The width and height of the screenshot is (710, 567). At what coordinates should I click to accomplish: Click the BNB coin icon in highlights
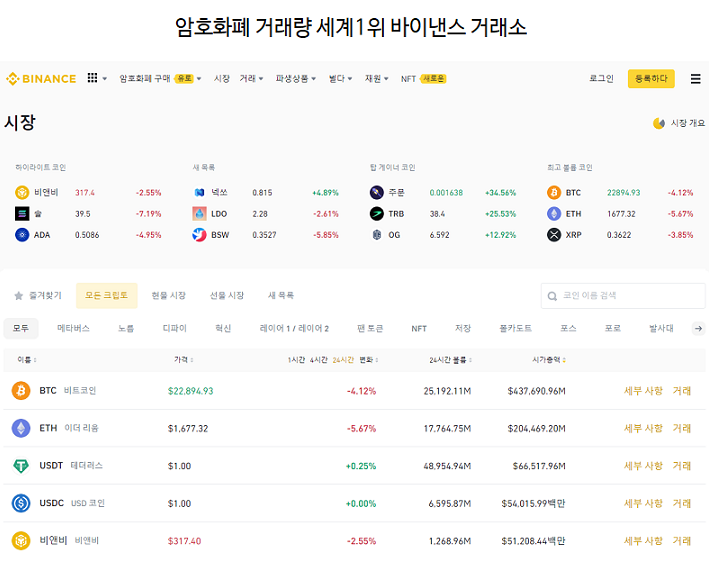[x=22, y=192]
